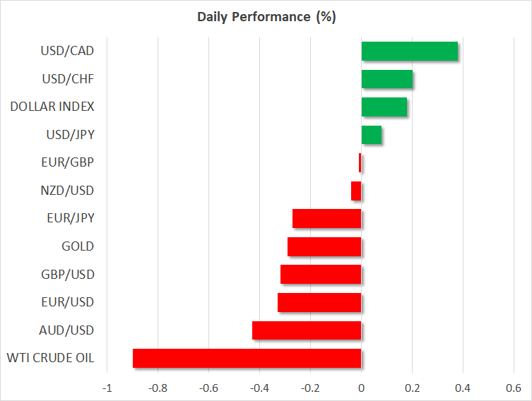Click the 0 axis tick label
Viewport: 532px width, 401px height.
(x=361, y=388)
